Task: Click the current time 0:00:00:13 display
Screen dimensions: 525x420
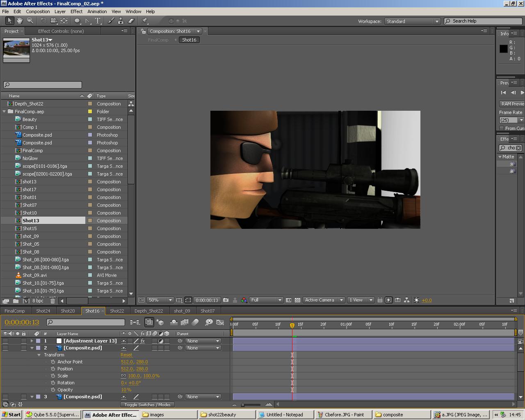Action: [22, 322]
